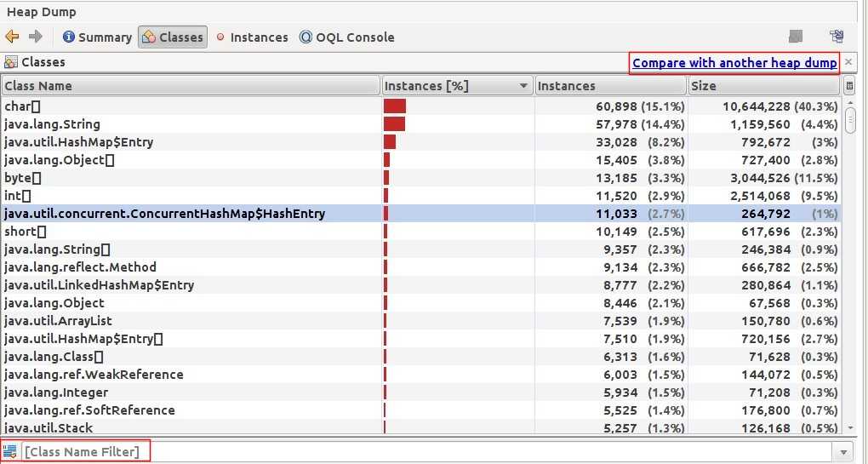Select the java.lang.String row
This screenshot has width=868, height=464.
420,124
